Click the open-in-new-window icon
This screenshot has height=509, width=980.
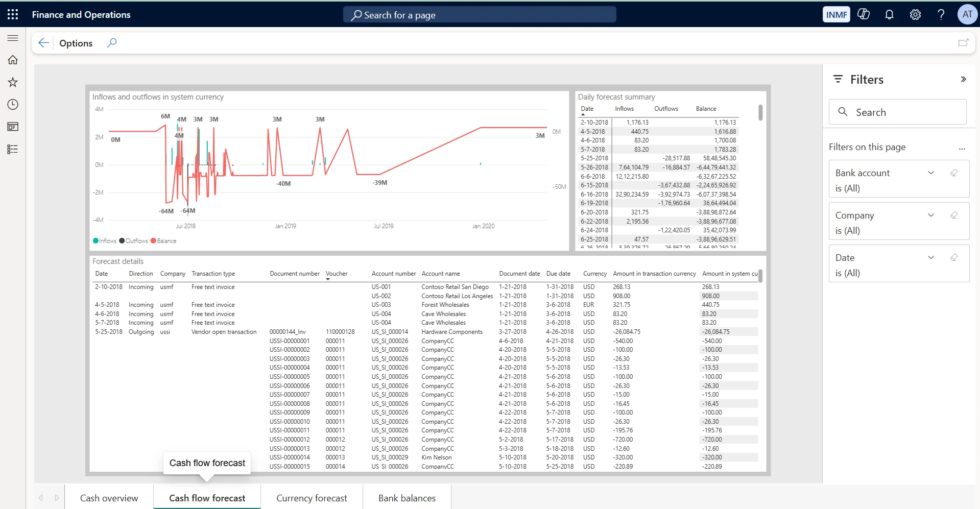(963, 43)
